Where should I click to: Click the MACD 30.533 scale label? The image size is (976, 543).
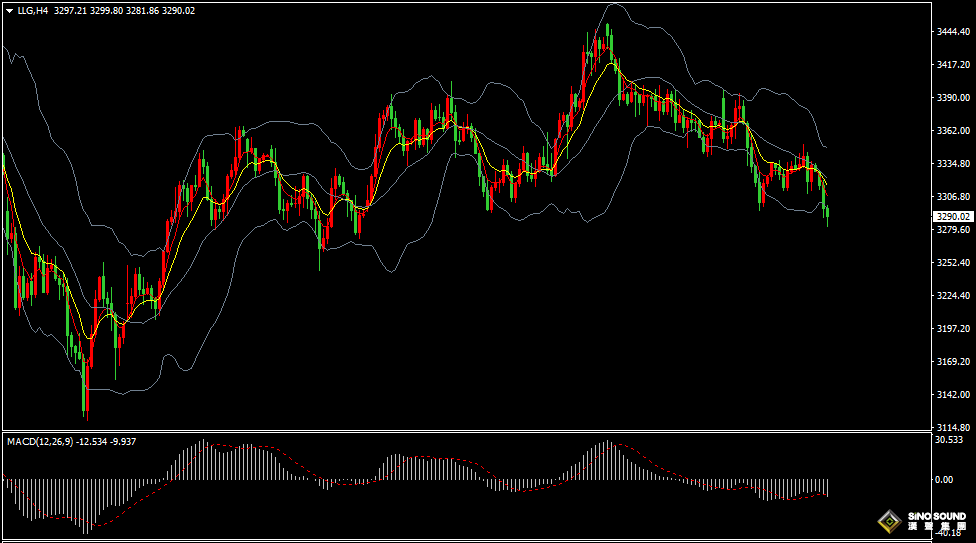click(x=948, y=440)
